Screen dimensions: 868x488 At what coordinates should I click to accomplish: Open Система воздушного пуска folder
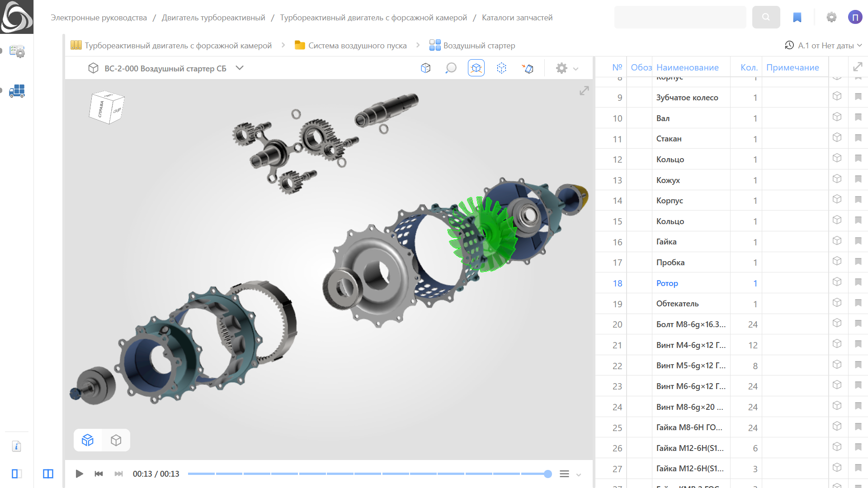click(x=351, y=45)
